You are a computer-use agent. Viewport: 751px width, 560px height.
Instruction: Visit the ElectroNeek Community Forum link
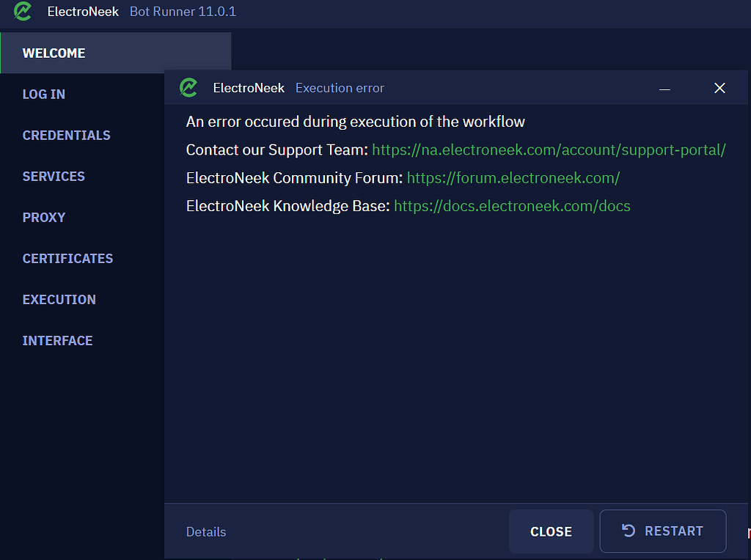coord(513,177)
